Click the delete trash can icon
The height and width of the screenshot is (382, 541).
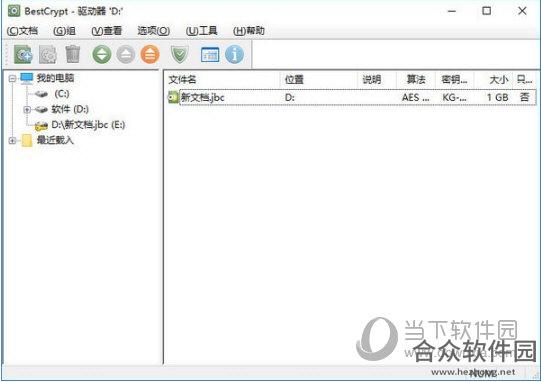click(x=72, y=55)
